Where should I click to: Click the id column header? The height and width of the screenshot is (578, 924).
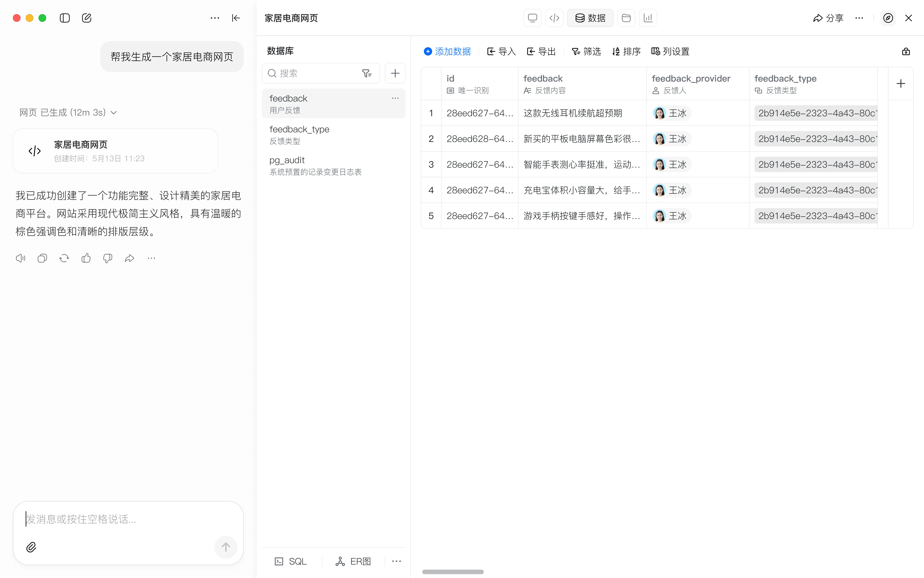[x=479, y=84]
